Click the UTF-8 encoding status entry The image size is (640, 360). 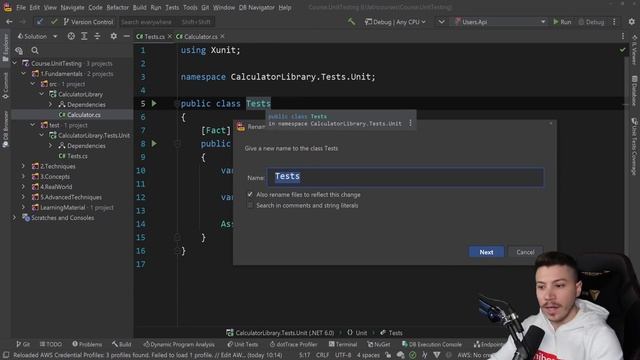coord(343,355)
